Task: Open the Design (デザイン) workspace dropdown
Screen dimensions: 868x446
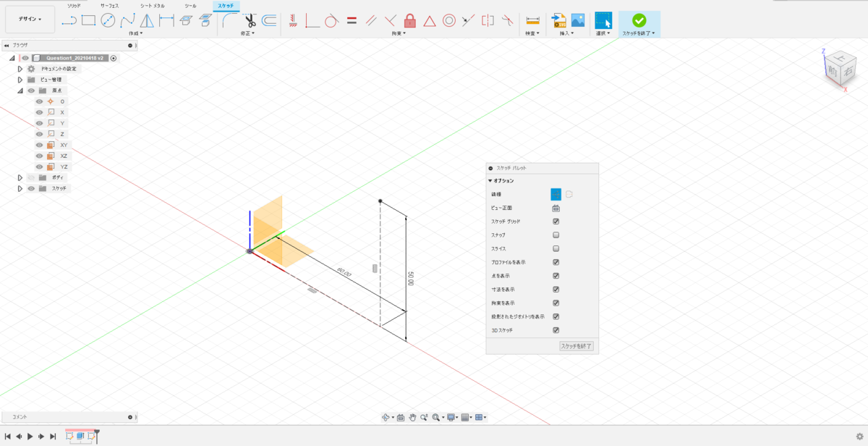Action: (x=30, y=20)
